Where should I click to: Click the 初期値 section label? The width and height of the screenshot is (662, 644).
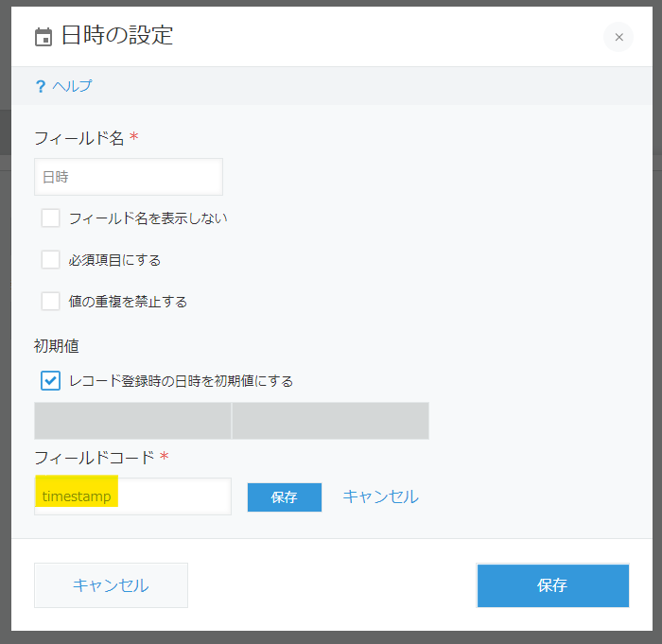(57, 346)
